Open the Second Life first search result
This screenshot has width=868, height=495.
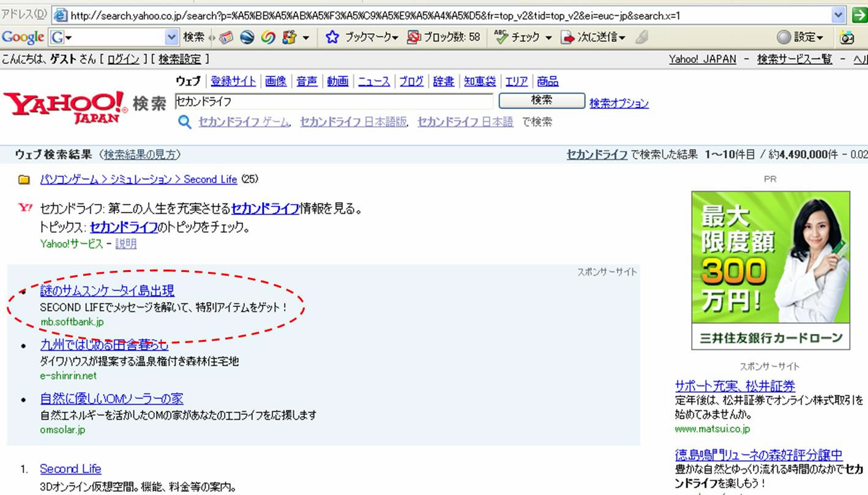(x=70, y=469)
